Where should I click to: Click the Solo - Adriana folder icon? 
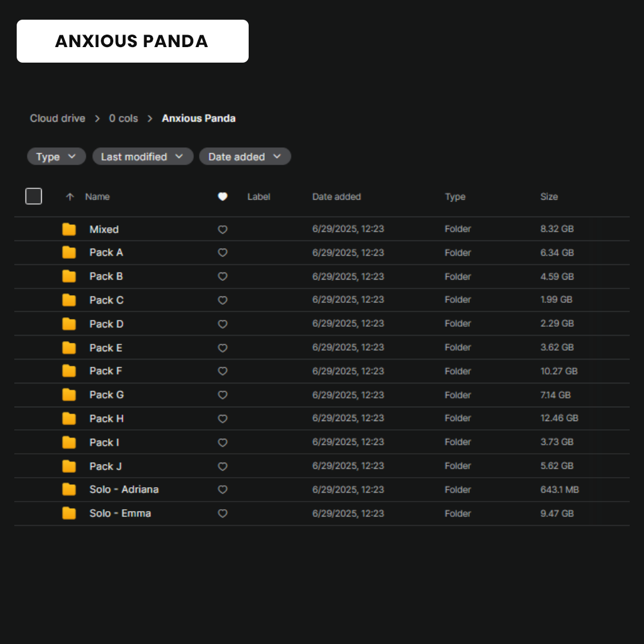tap(69, 490)
